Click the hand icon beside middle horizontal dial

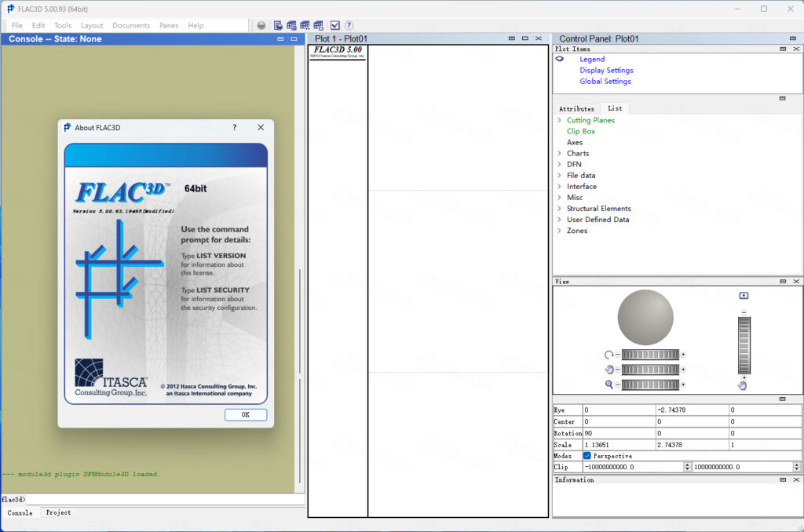[x=609, y=370]
